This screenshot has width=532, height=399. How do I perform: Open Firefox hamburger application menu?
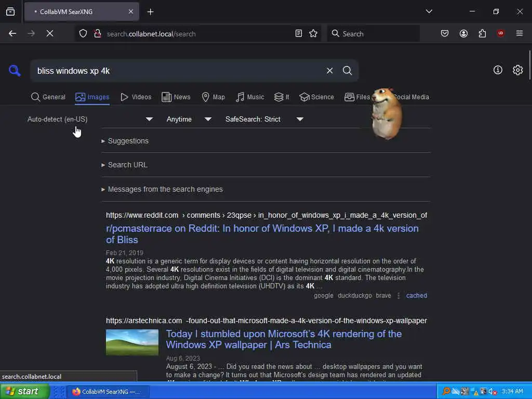(x=519, y=33)
